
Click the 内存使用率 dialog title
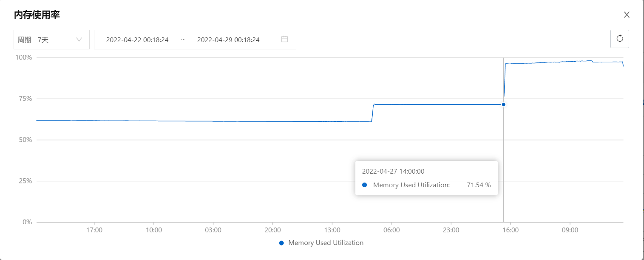[x=37, y=15]
